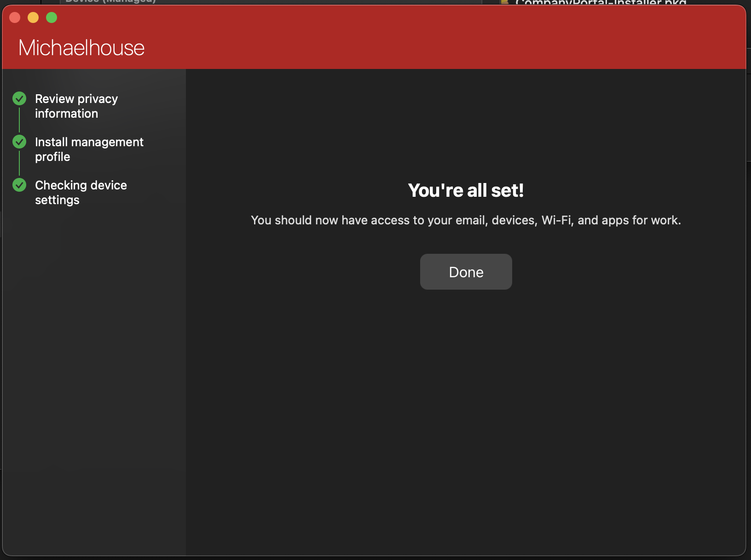Select the Checking device settings step
This screenshot has width=751, height=560.
pyautogui.click(x=81, y=193)
